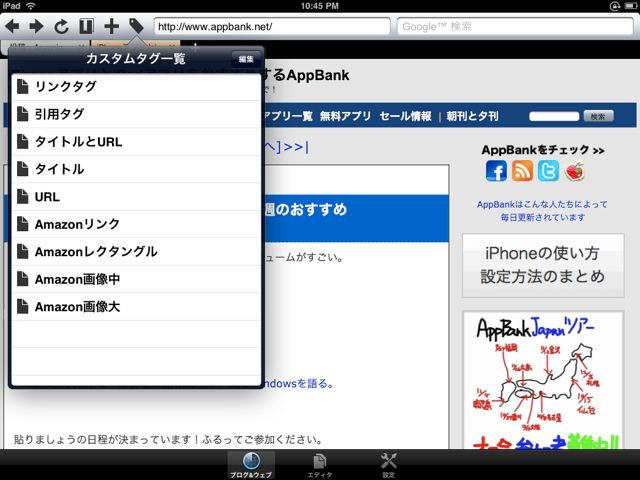Tap the iPhoneの使い方 設定方法のまとめ banner
Image resolution: width=640 pixels, height=480 pixels.
(x=543, y=265)
